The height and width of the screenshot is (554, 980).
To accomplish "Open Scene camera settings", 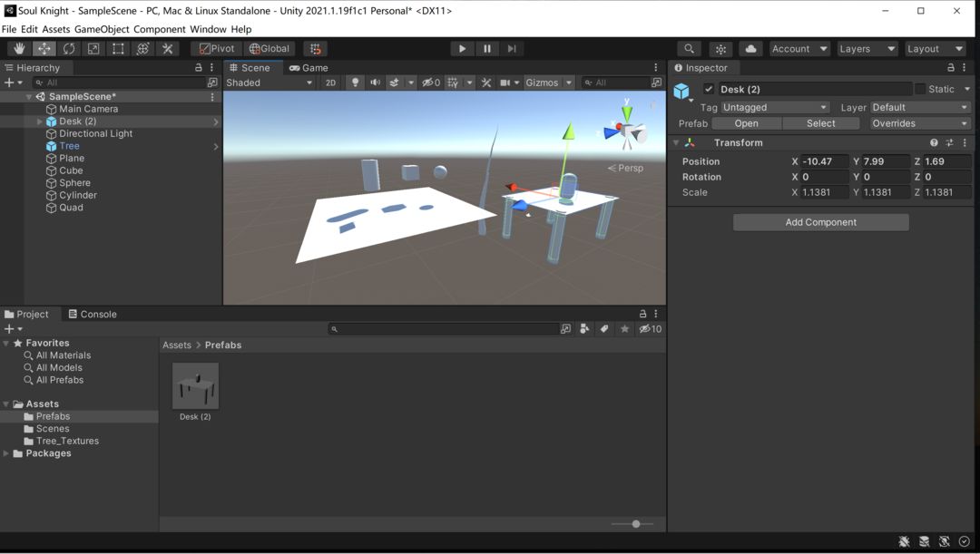I will pos(505,83).
